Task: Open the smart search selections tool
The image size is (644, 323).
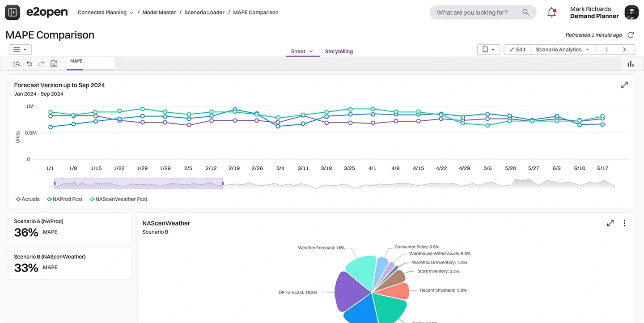Action: pyautogui.click(x=17, y=64)
